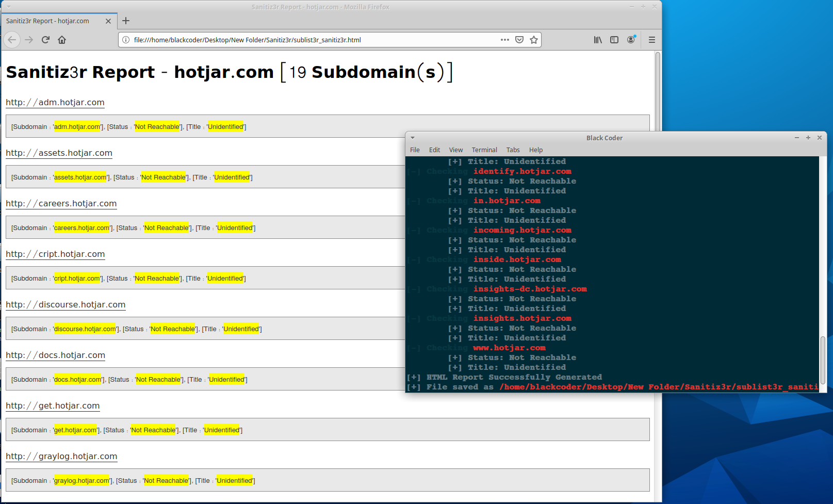Close the Black Coder terminal window

point(820,138)
